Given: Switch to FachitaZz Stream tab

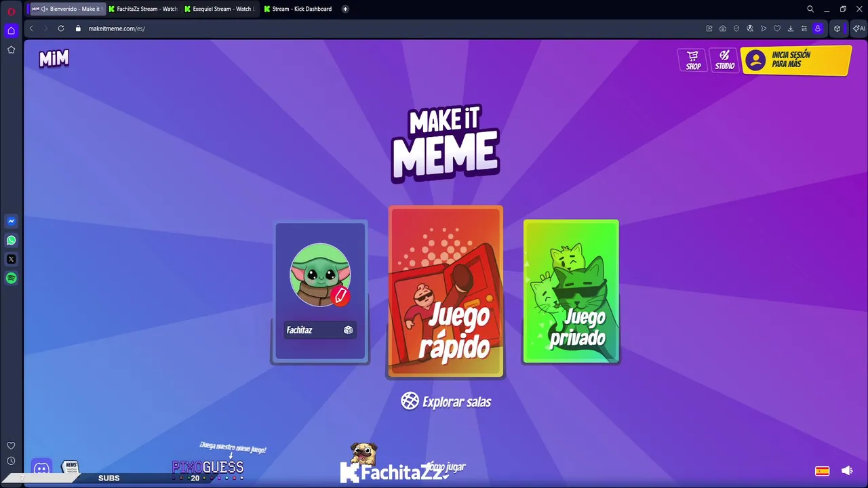Looking at the screenshot, I should pos(144,9).
